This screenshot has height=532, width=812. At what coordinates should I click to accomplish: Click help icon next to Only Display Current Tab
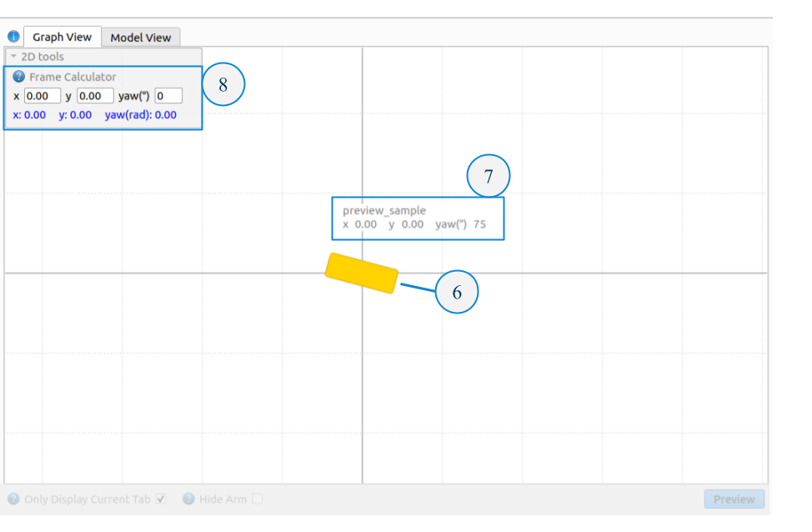[13, 499]
